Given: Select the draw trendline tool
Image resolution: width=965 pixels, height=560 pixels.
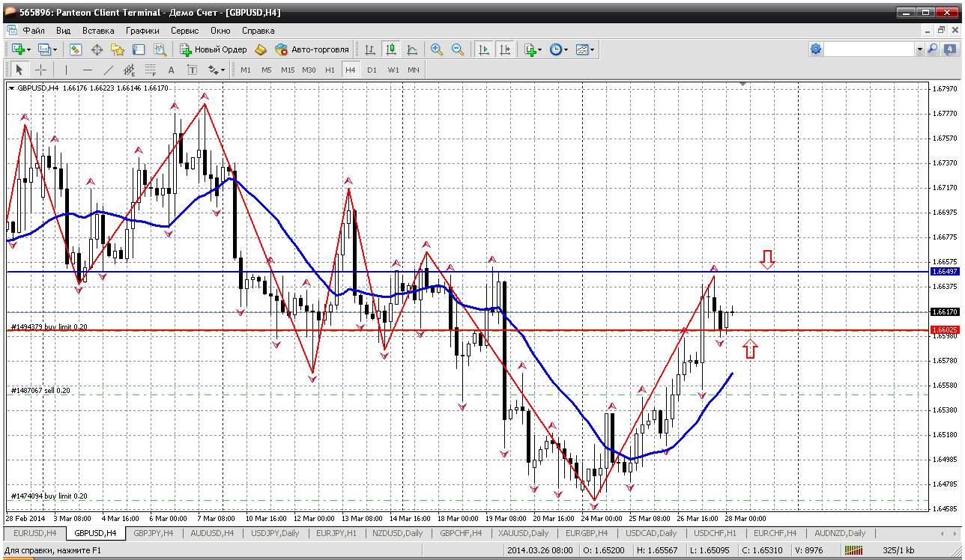Looking at the screenshot, I should (109, 70).
